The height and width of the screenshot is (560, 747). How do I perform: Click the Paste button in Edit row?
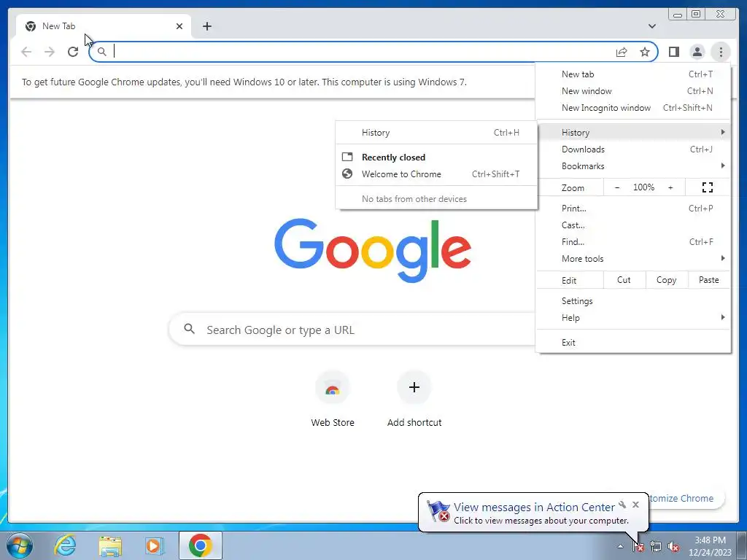(x=709, y=280)
